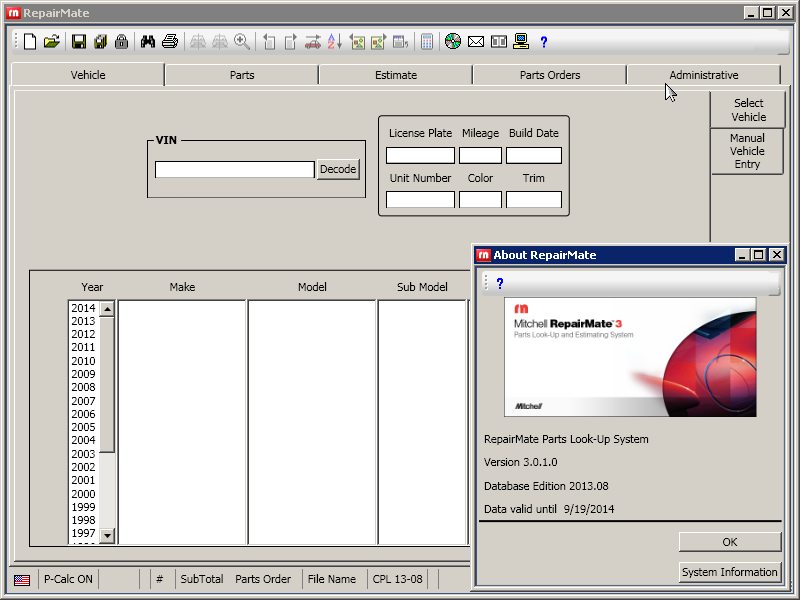Save with the floppy disk icon

click(79, 41)
